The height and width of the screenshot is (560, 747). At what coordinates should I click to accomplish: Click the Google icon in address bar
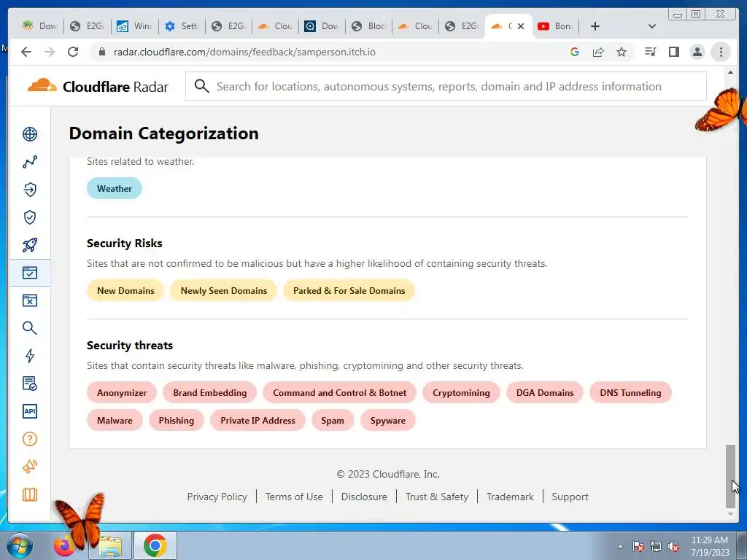point(575,52)
